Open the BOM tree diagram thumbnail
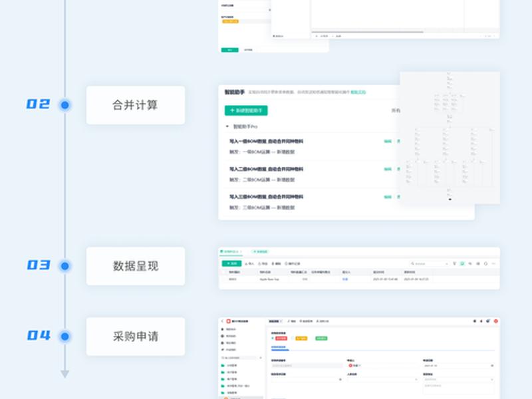 pos(450,138)
